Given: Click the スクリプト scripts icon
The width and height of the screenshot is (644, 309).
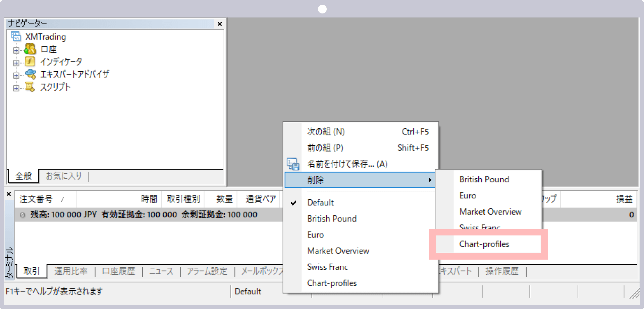Looking at the screenshot, I should pos(30,87).
